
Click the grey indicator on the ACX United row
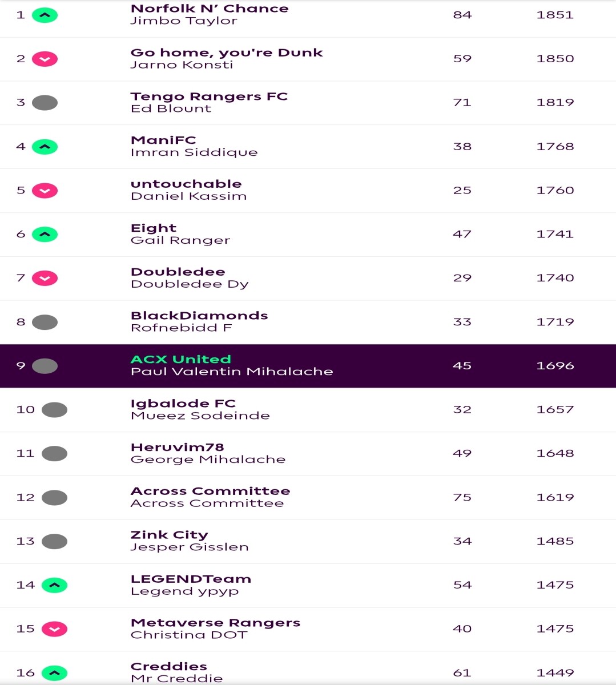point(45,366)
